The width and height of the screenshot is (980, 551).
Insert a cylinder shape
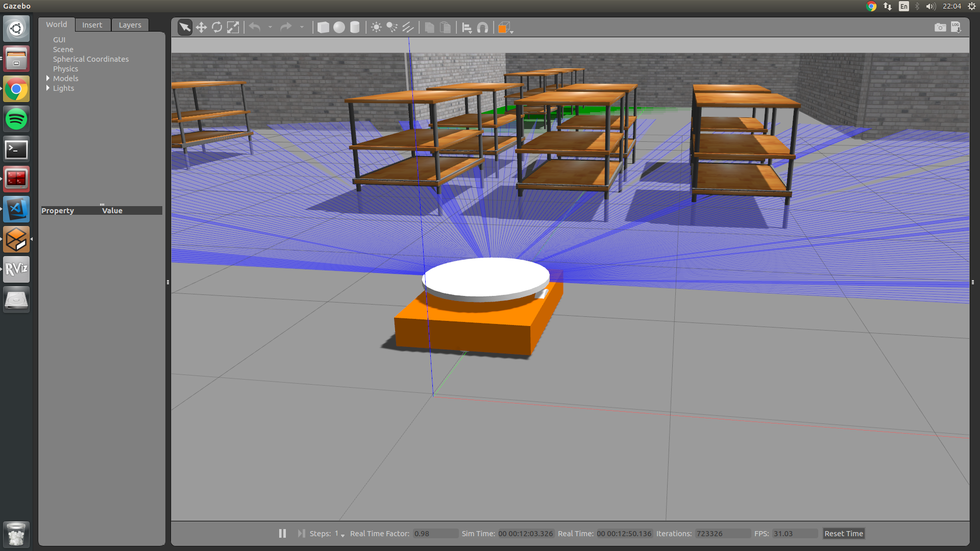click(355, 28)
